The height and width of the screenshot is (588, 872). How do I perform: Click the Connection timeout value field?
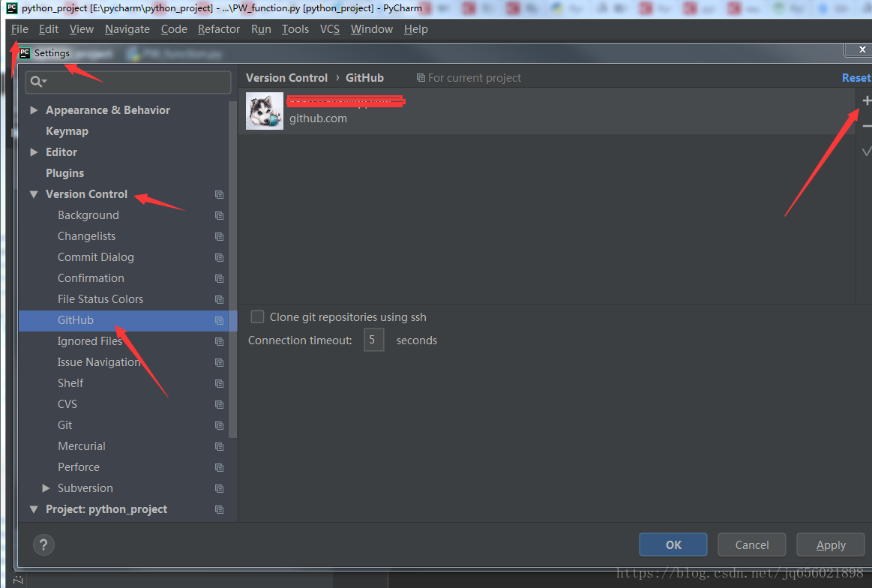point(373,340)
